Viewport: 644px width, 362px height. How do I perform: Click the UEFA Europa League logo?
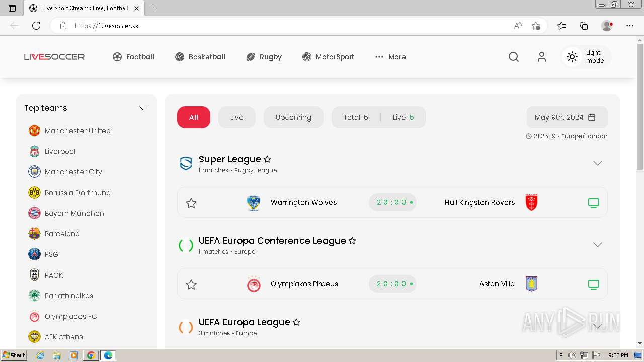pos(186,327)
